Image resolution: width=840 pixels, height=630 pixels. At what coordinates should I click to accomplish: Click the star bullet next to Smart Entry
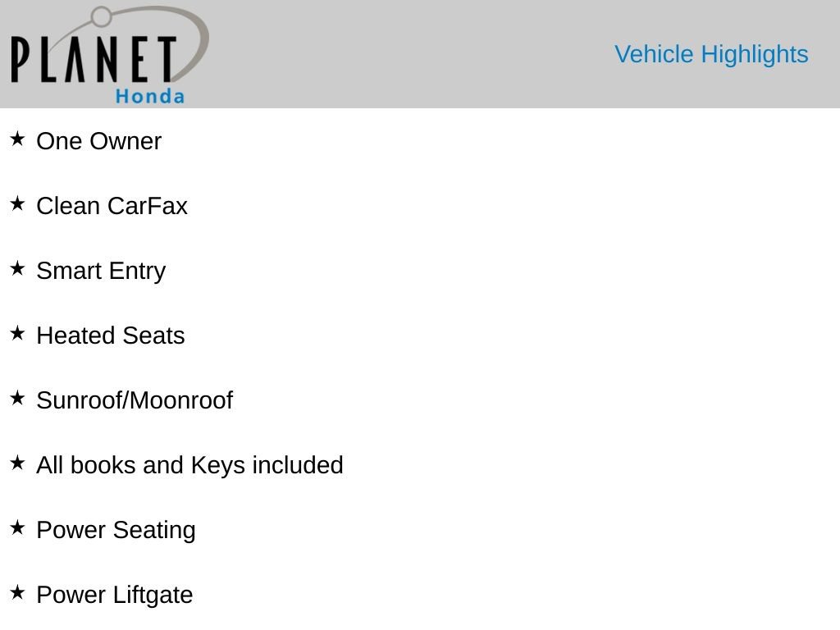pos(17,268)
